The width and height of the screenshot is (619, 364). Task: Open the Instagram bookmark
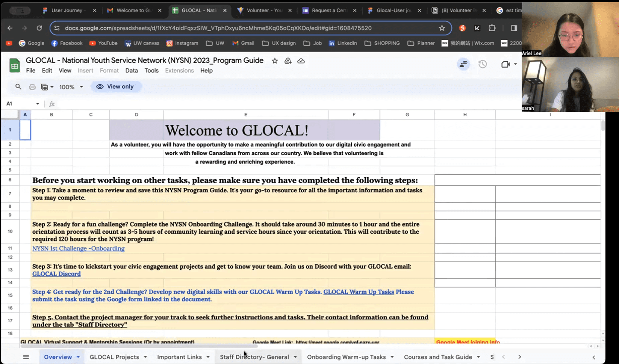[x=182, y=43]
